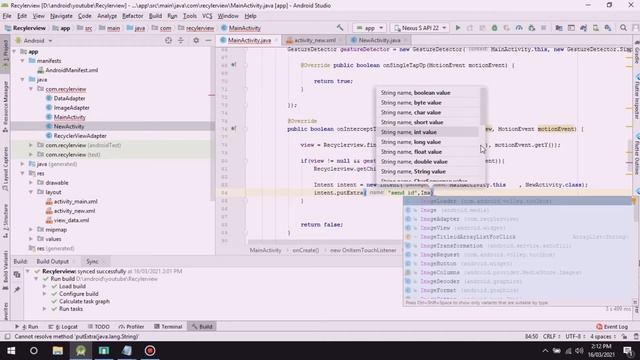The width and height of the screenshot is (640, 360).
Task: Expand com.recylerview (androidTest) package
Action: pos(31,145)
